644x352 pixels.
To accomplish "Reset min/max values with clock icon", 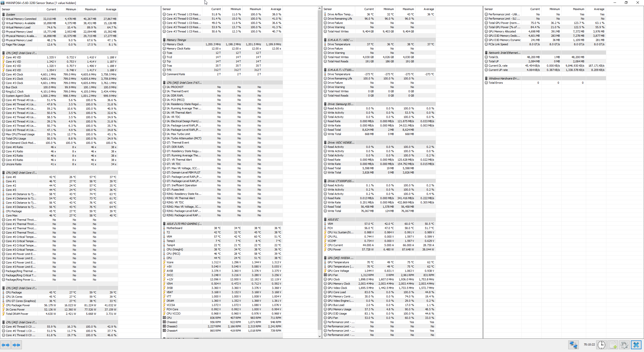I will [x=601, y=345].
